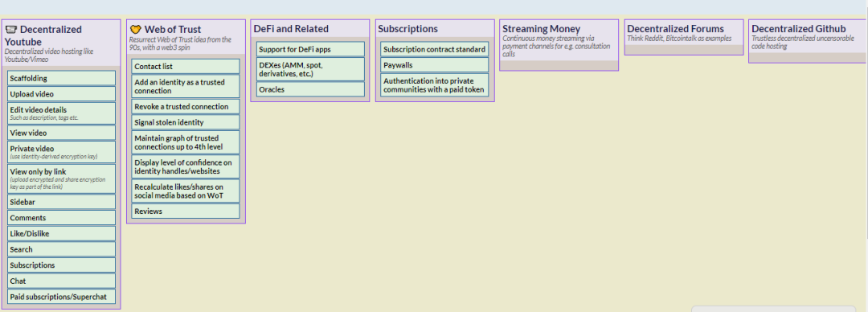Click the Signal stolen identity card
This screenshot has width=868, height=312.
tap(186, 122)
